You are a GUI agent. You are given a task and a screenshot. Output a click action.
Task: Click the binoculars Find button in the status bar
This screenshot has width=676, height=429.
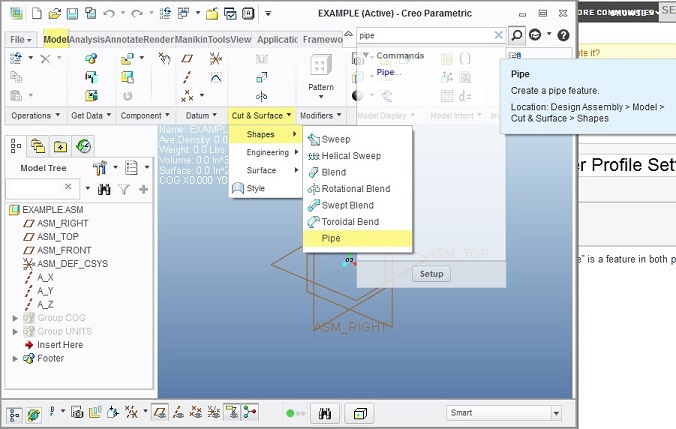tap(325, 414)
